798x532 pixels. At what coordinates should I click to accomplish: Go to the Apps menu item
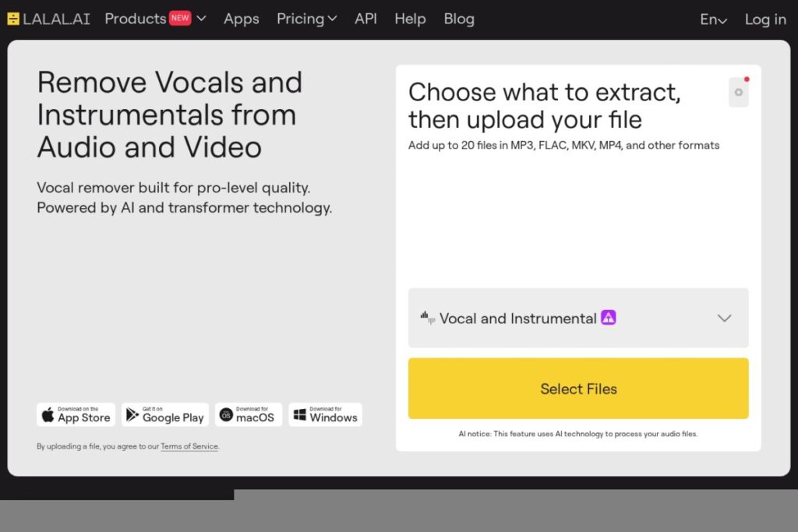coord(242,19)
